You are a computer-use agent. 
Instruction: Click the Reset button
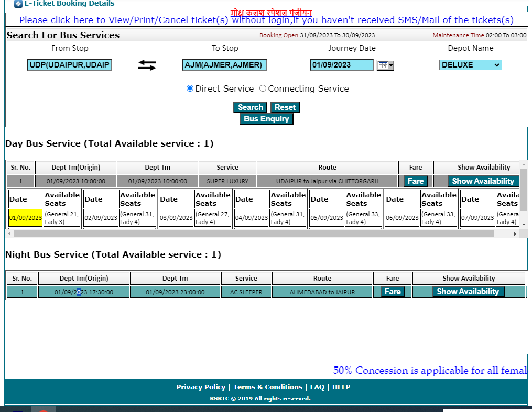(x=285, y=107)
